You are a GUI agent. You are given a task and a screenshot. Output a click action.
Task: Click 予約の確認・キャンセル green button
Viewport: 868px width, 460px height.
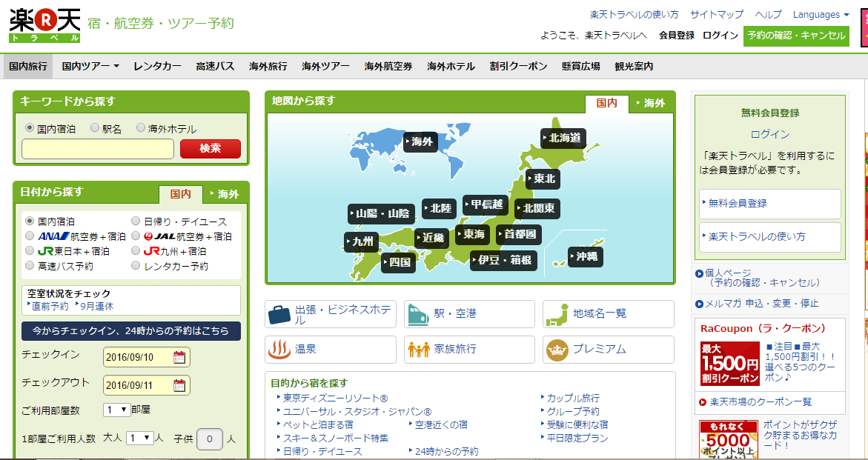click(796, 36)
